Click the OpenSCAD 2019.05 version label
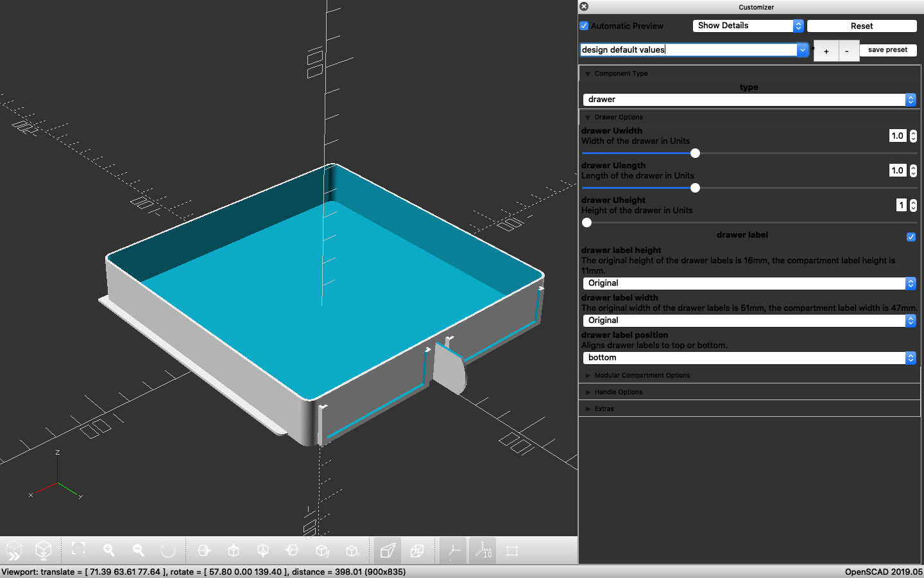 click(x=884, y=572)
